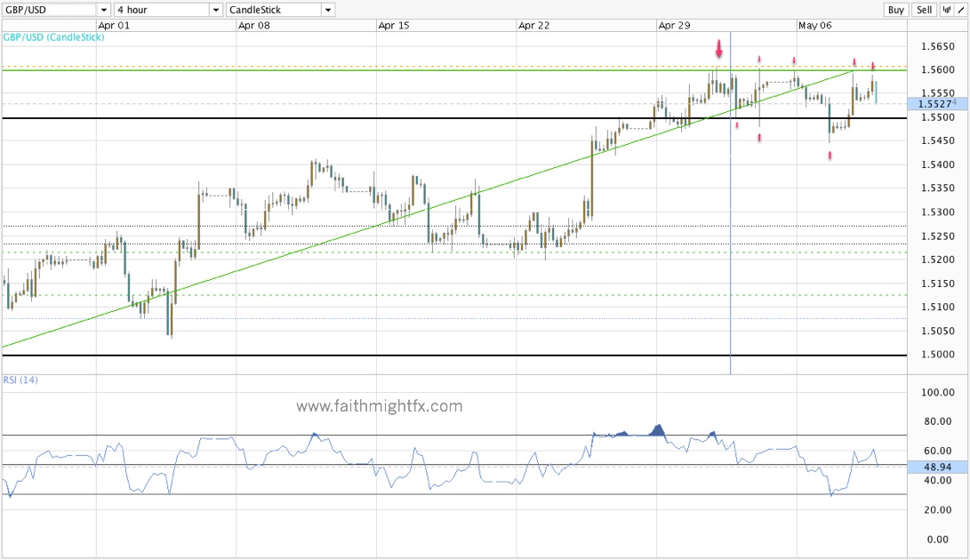Select the GBP/USD (CandleStick) chart legend
970x560 pixels.
(54, 37)
